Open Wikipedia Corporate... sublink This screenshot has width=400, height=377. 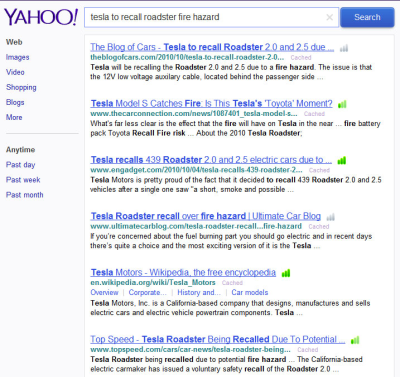click(x=147, y=292)
